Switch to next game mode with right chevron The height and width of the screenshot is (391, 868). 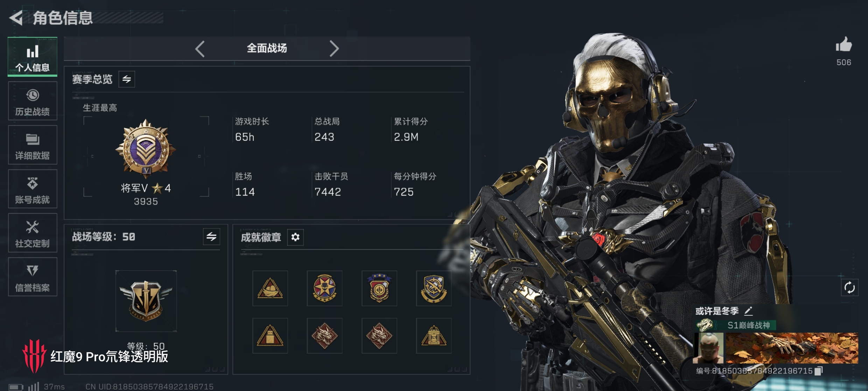334,49
